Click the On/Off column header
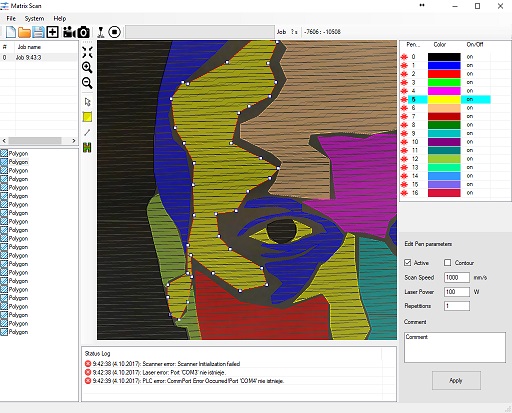 click(475, 45)
